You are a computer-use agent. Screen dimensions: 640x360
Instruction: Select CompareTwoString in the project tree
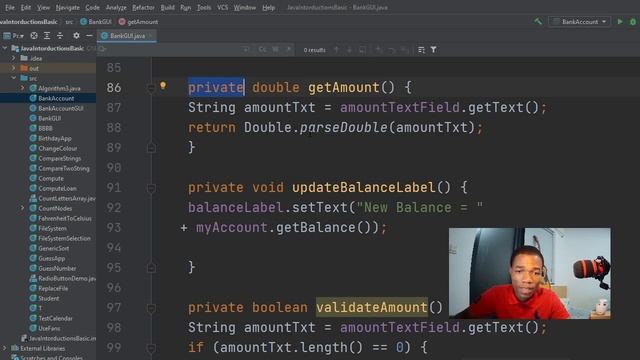pos(64,168)
